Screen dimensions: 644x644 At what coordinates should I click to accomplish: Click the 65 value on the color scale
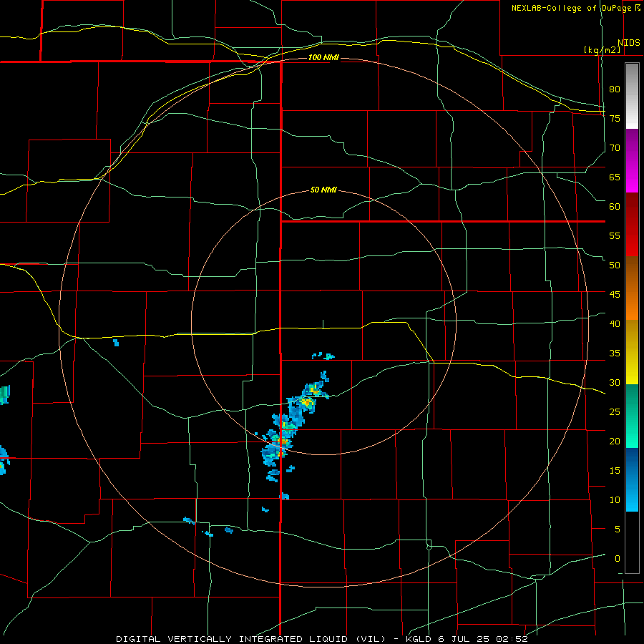615,177
